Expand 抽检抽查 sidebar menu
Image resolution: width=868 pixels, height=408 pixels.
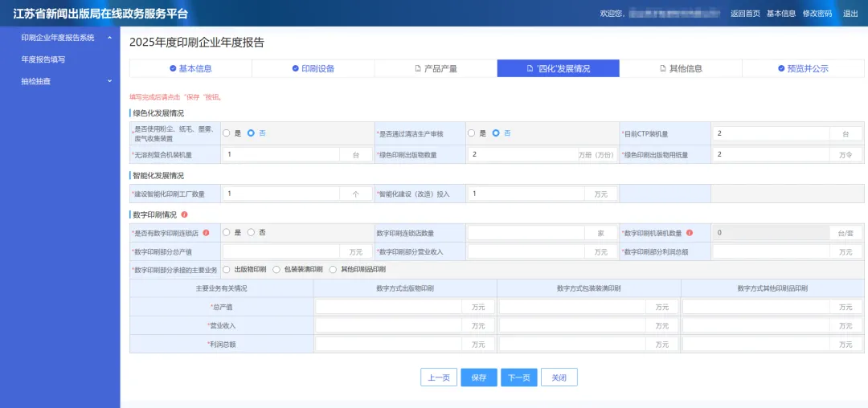(x=109, y=81)
